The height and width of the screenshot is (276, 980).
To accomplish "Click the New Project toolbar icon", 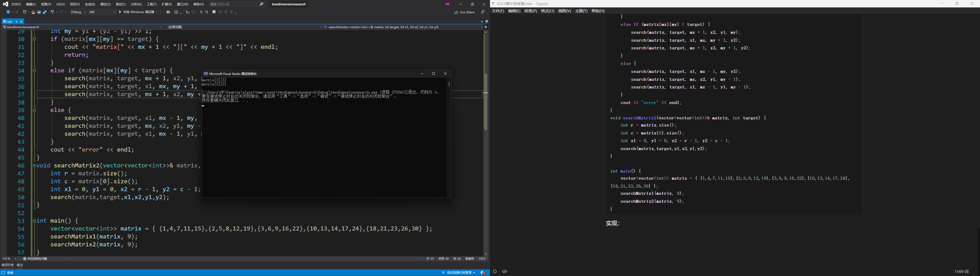I will (x=25, y=12).
